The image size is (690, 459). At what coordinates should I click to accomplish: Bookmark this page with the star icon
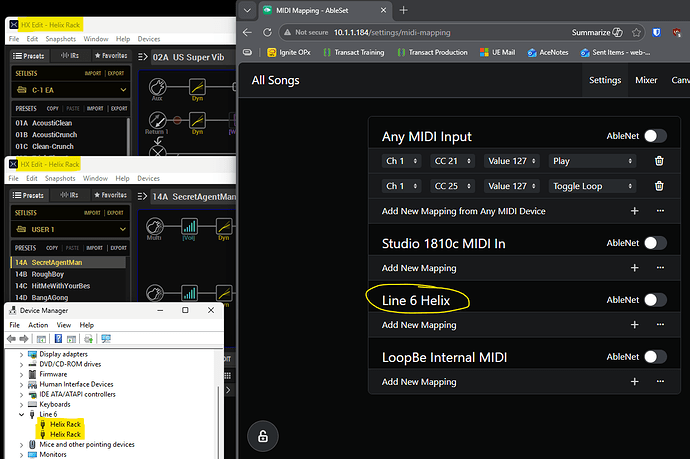point(636,33)
